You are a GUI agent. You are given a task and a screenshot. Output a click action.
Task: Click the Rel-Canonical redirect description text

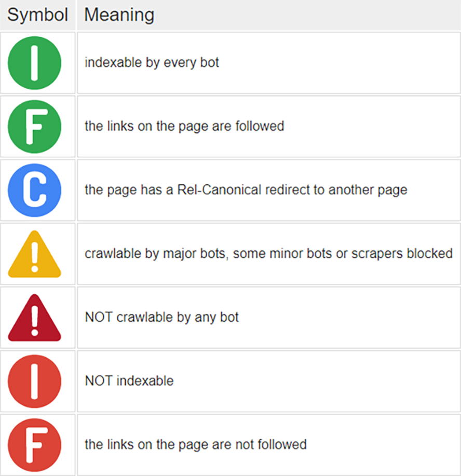[x=246, y=190]
